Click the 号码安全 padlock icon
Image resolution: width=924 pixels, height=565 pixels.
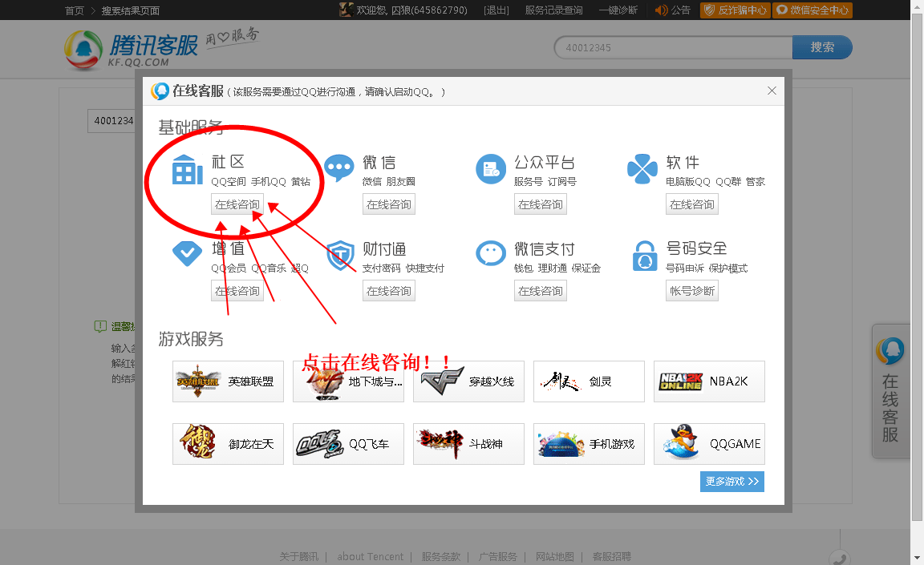tap(645, 256)
